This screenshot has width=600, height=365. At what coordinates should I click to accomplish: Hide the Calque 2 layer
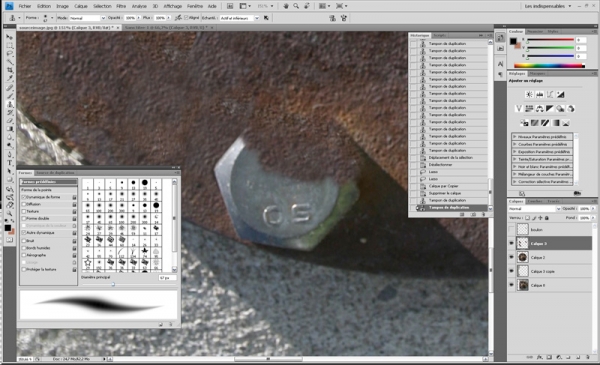coord(512,257)
